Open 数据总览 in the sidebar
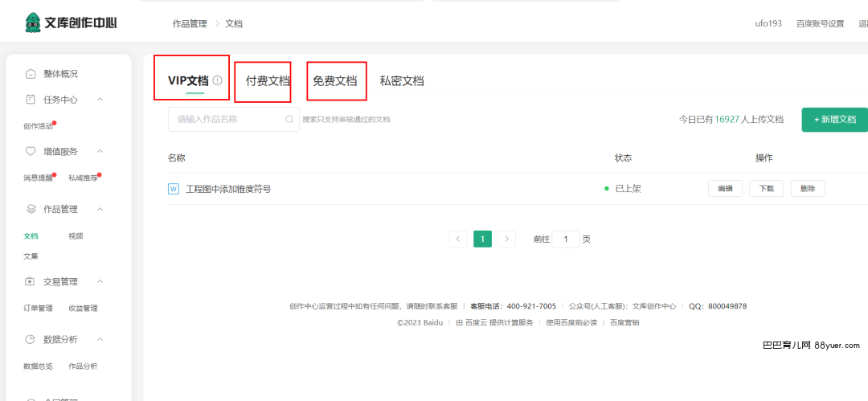Screen dimensions: 868x401 pyautogui.click(x=39, y=366)
